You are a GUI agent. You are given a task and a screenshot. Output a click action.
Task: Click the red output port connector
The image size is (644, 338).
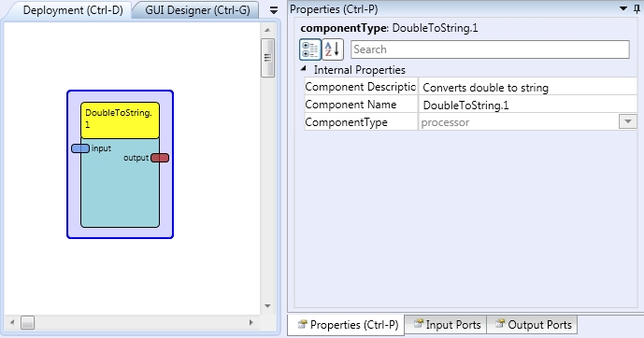[x=160, y=158]
